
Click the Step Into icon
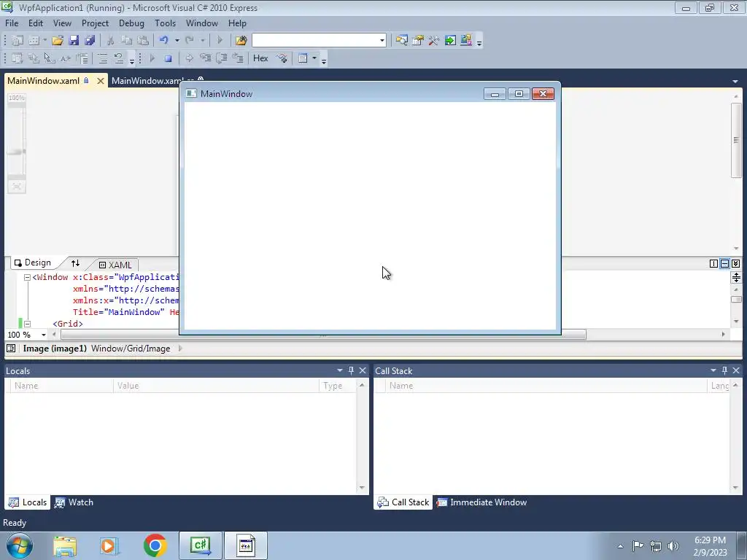[205, 58]
